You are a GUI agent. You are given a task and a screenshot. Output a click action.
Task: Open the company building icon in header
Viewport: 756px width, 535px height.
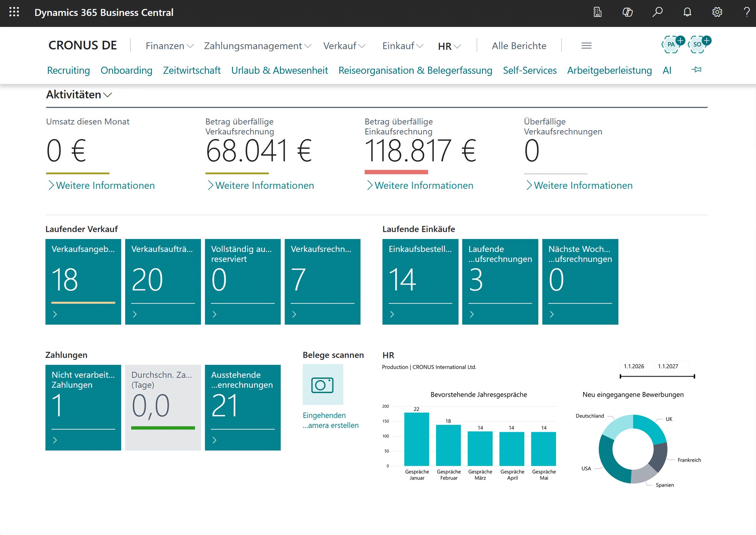tap(598, 12)
